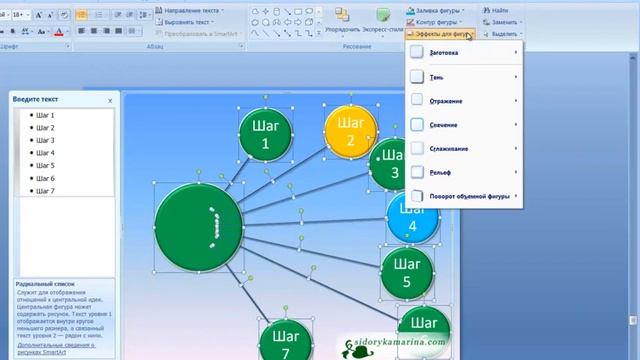640x360 pixels.
Task: Toggle center text alignment
Action: pos(94,31)
